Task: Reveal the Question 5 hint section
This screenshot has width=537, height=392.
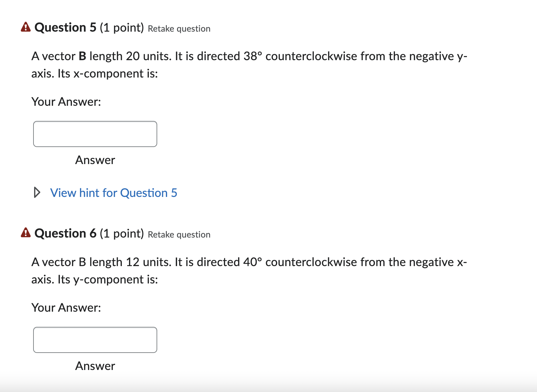Action: coord(113,193)
